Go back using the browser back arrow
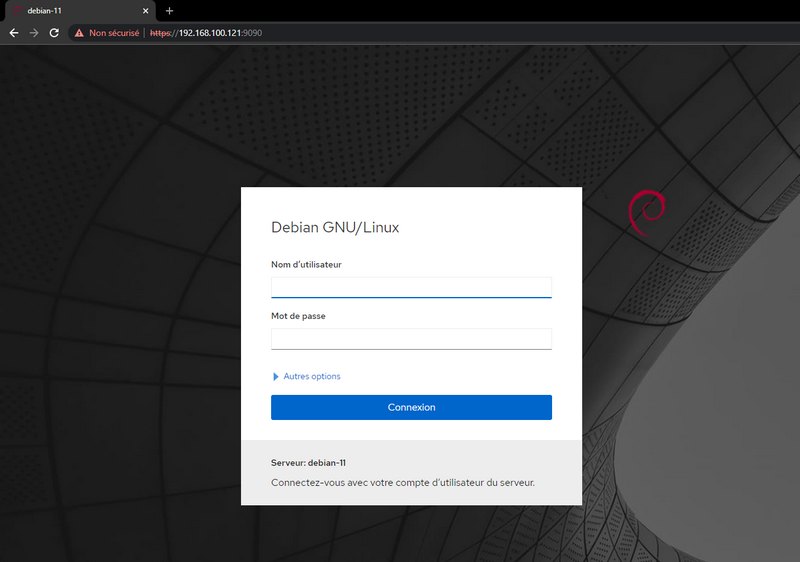 pos(14,33)
